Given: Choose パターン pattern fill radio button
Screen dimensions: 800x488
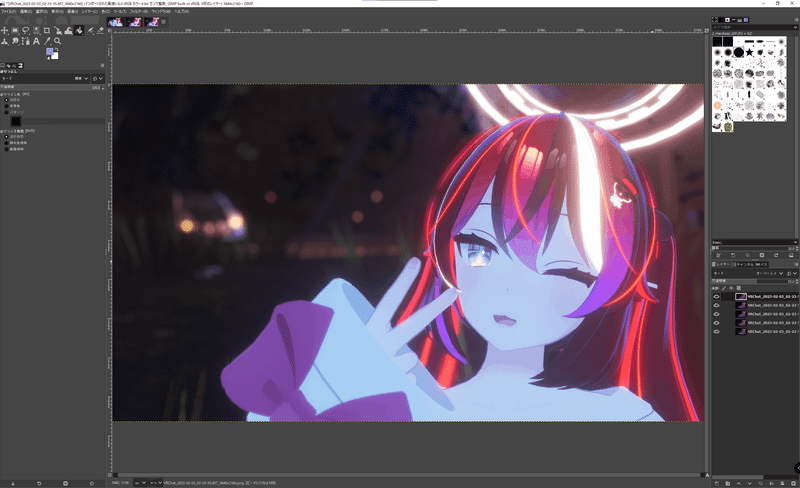Looking at the screenshot, I should [6, 112].
